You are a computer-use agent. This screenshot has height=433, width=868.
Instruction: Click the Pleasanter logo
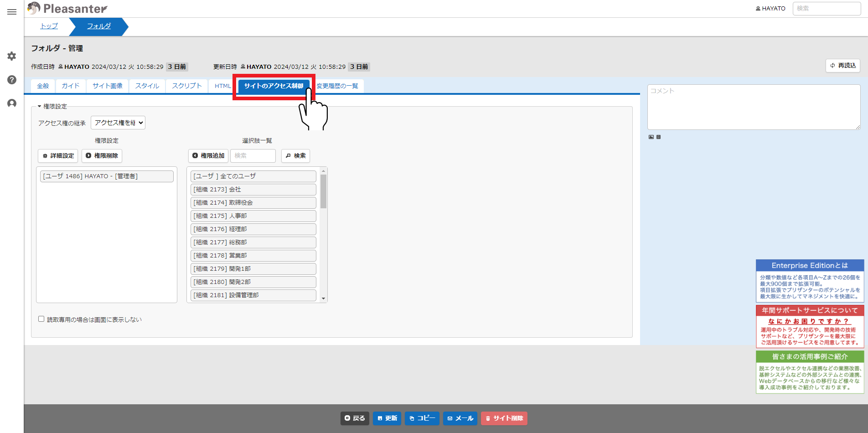pyautogui.click(x=67, y=8)
